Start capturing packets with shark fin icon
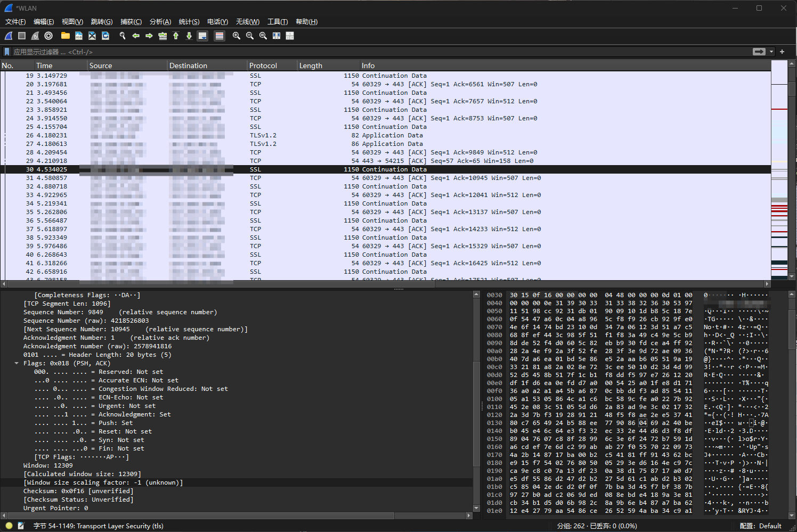Image resolution: width=797 pixels, height=532 pixels. [9, 36]
